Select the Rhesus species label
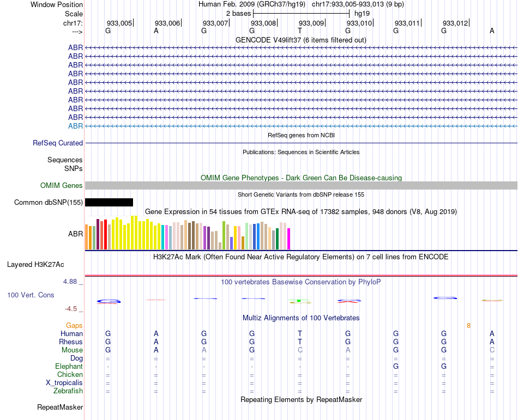This screenshot has height=420, width=518. [x=71, y=342]
